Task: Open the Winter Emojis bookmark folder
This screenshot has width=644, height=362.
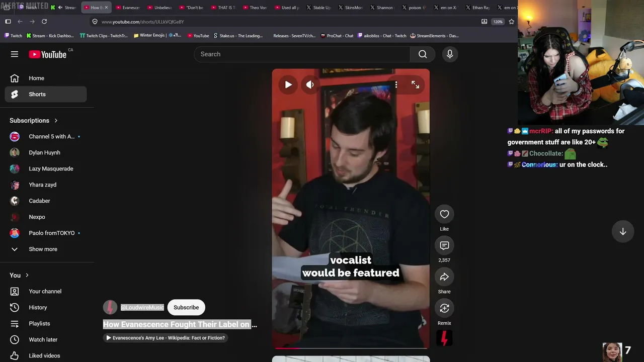Action: coord(157,36)
